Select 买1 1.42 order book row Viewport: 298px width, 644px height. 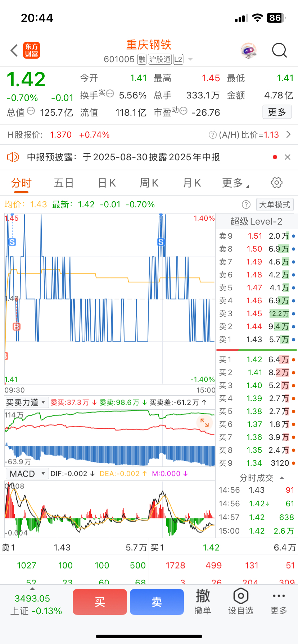[257, 360]
